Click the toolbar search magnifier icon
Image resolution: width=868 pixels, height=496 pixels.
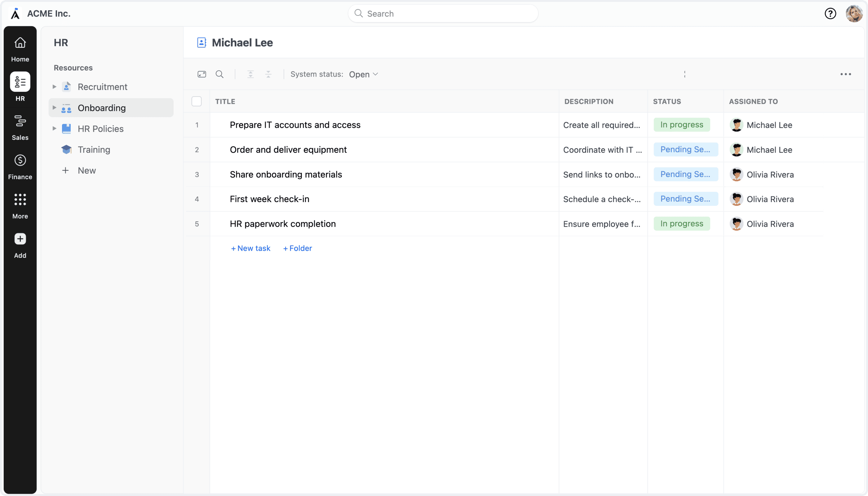pos(220,74)
